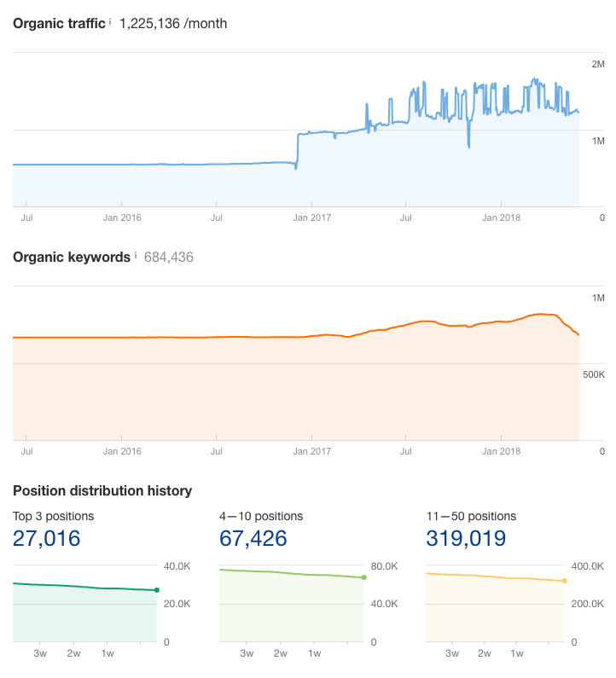Click the 1w tick on 11—50 chart
This screenshot has width=616, height=678.
coord(517,653)
